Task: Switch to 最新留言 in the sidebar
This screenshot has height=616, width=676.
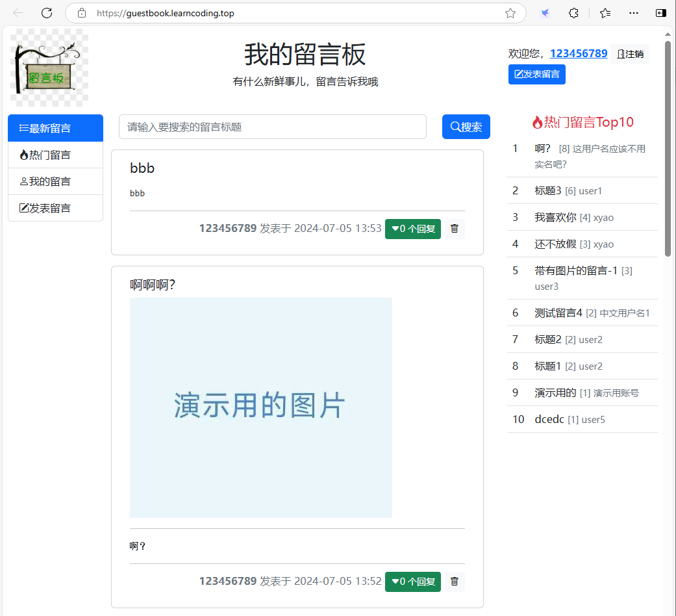Action: [55, 128]
